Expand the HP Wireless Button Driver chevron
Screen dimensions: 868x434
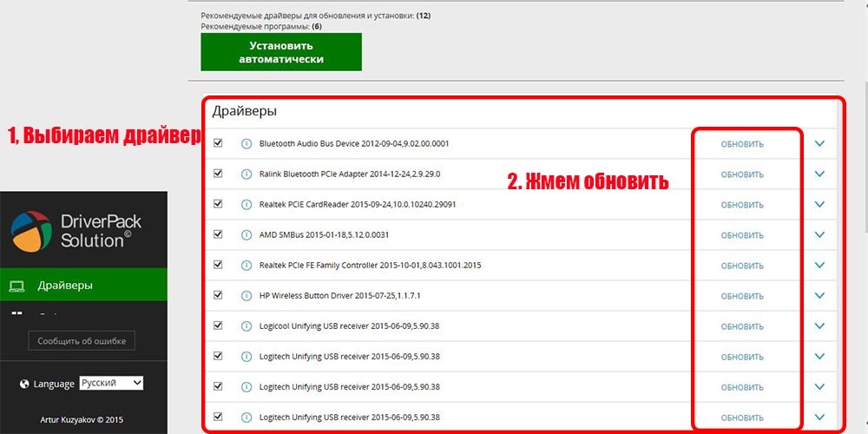tap(820, 296)
